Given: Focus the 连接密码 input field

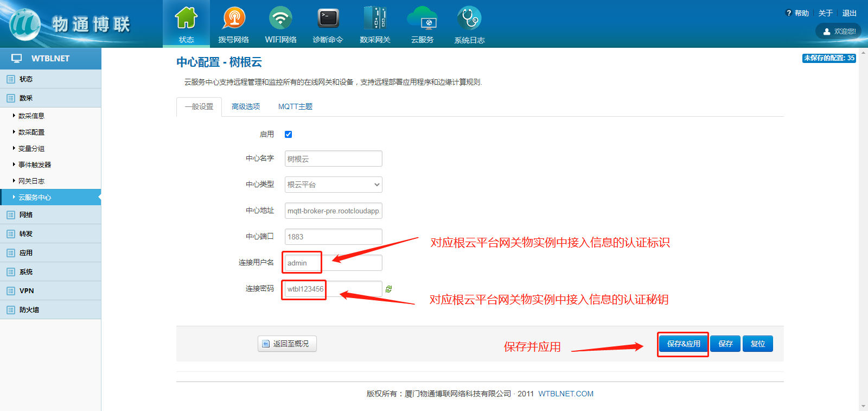Looking at the screenshot, I should (333, 289).
